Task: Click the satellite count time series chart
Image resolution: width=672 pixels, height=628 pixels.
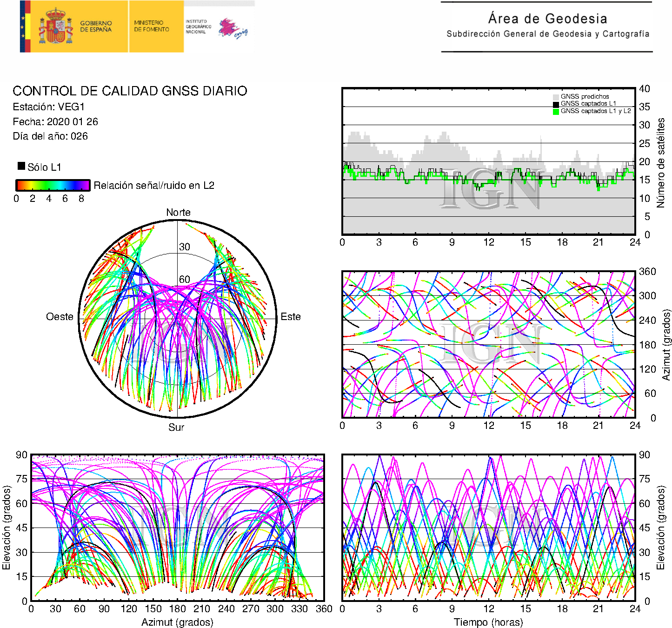Action: coord(488,161)
